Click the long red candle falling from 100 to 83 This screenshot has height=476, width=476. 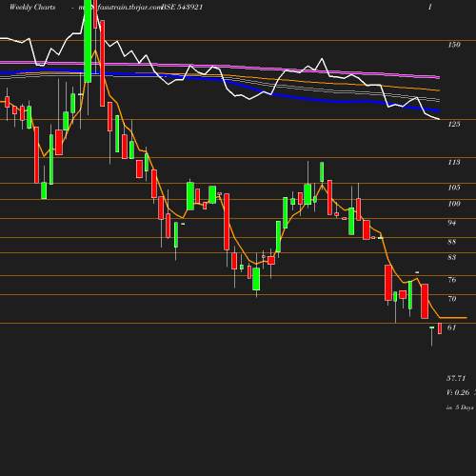click(x=227, y=222)
